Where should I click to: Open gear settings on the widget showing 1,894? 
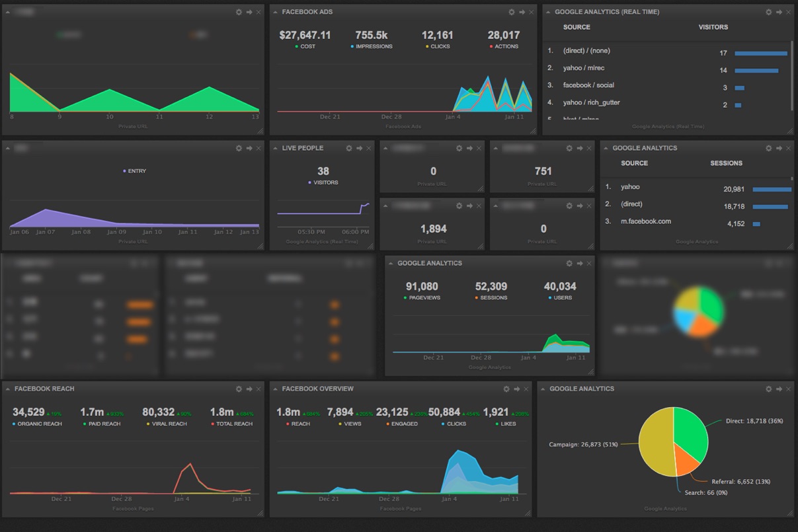pyautogui.click(x=459, y=206)
